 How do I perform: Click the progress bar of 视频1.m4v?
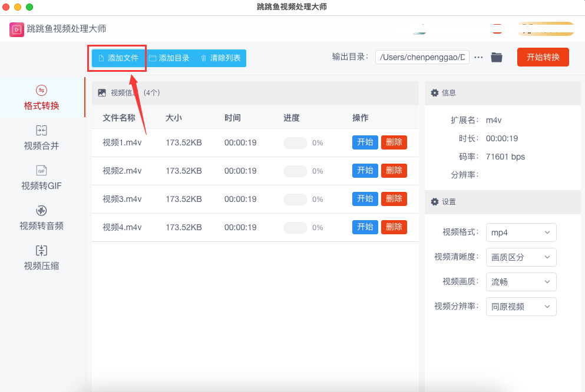point(295,142)
